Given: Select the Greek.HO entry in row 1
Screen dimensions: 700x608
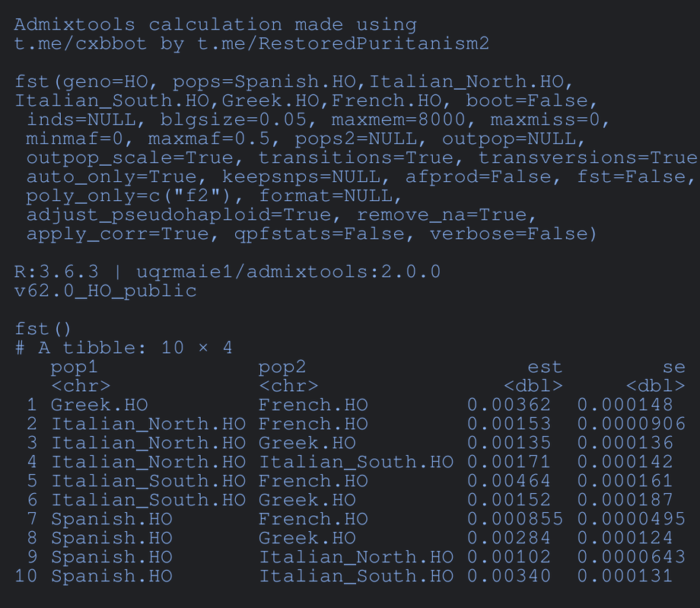Looking at the screenshot, I should (99, 405).
